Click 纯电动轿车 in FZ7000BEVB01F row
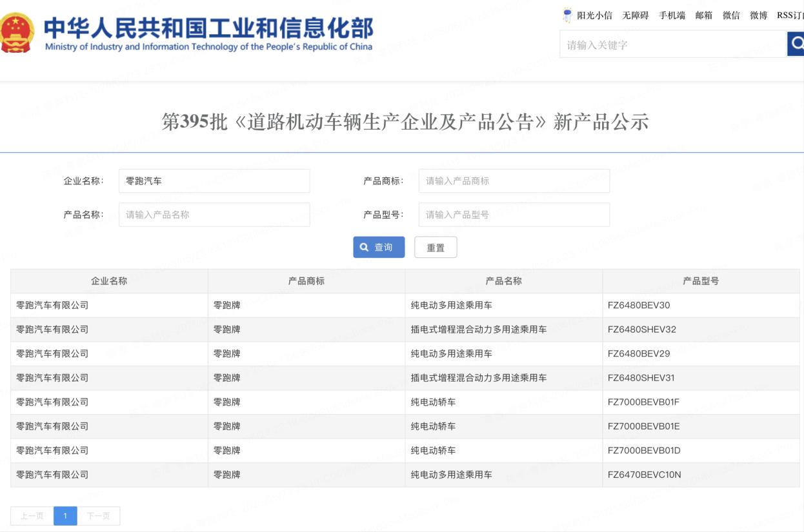 pos(433,402)
